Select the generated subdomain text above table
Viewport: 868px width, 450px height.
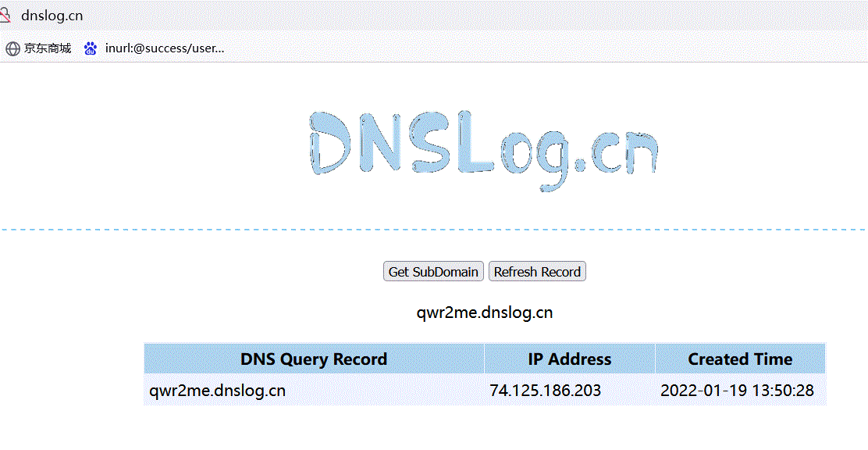click(485, 312)
